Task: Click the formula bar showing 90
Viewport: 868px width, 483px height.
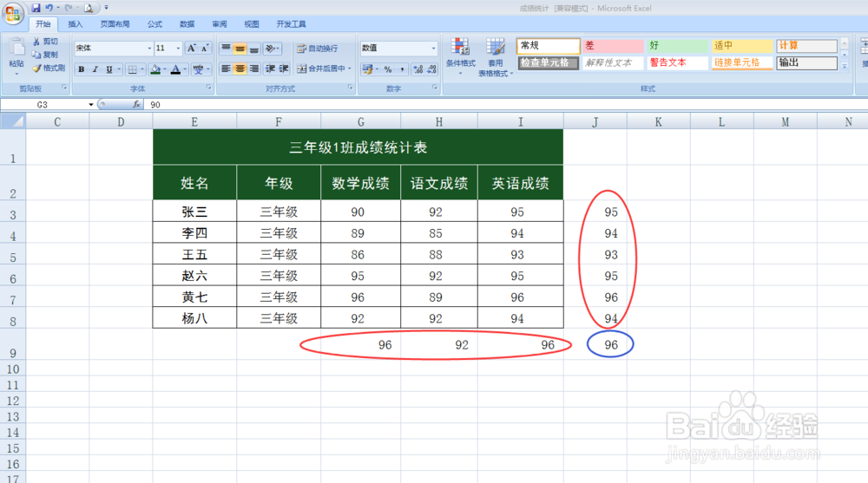Action: (x=505, y=105)
